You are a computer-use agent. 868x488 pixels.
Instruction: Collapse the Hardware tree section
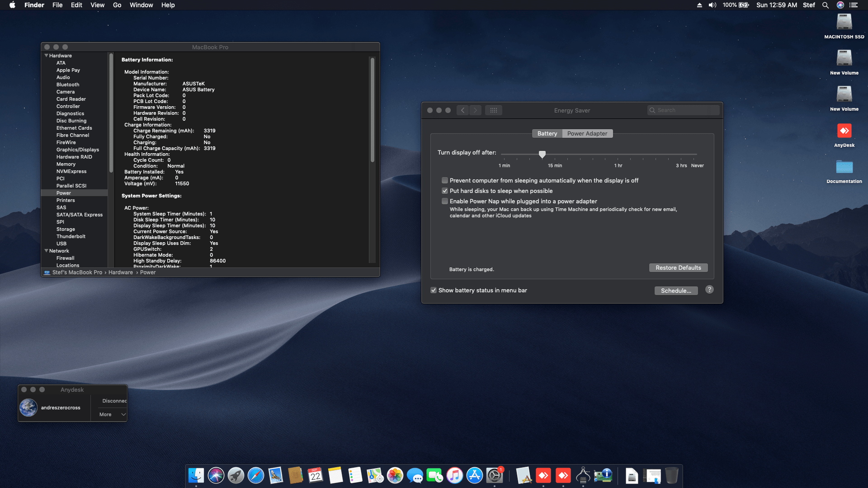pyautogui.click(x=46, y=56)
